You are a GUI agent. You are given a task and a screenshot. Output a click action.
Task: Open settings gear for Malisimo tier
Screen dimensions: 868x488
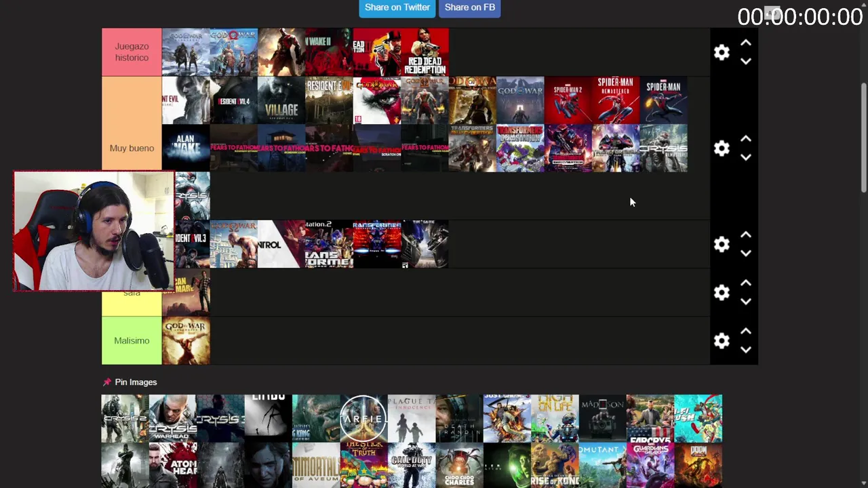[722, 340]
